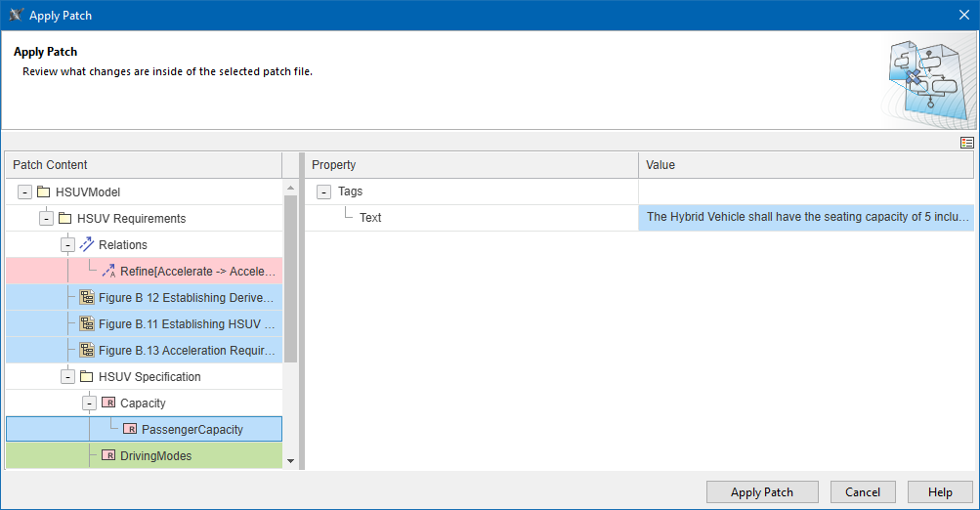Click the HSUVModel folder icon
Image resolution: width=980 pixels, height=510 pixels.
point(43,192)
